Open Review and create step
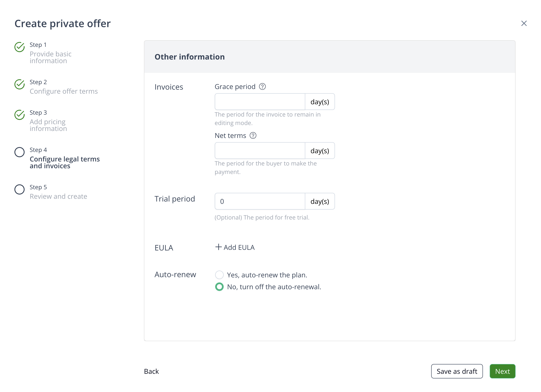 (59, 196)
